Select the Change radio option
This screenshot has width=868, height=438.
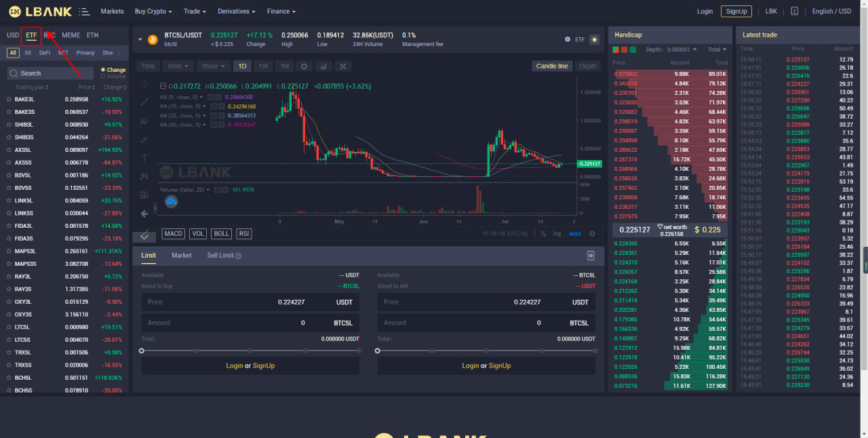click(x=113, y=70)
